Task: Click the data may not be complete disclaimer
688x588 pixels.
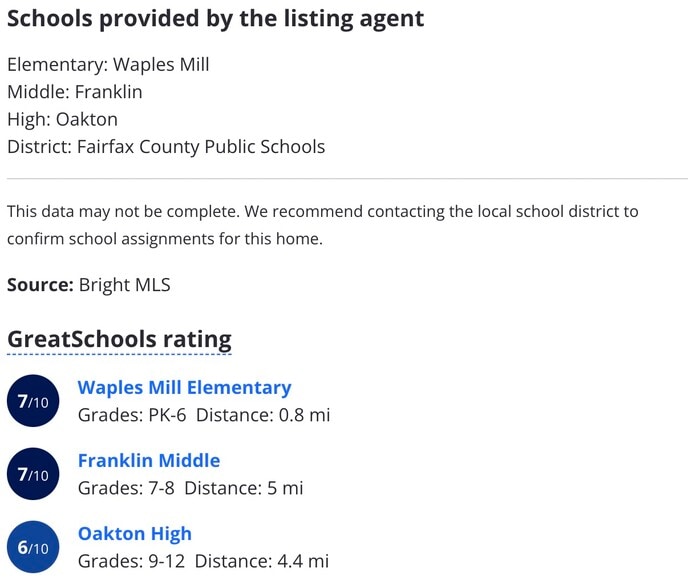Action: 322,225
